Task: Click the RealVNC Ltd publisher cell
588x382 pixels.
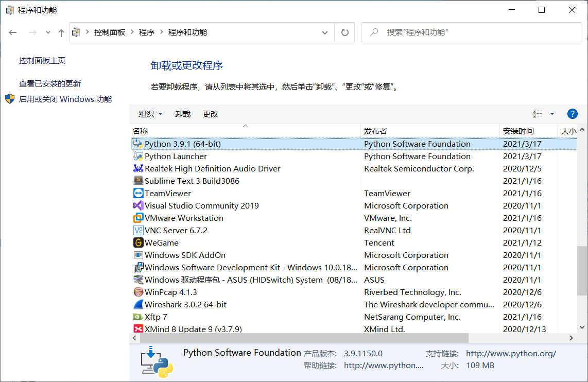Action: (x=387, y=230)
